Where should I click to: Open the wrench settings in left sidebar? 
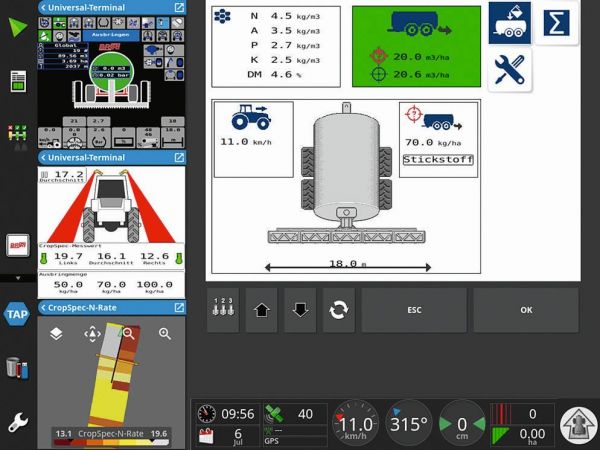click(18, 422)
